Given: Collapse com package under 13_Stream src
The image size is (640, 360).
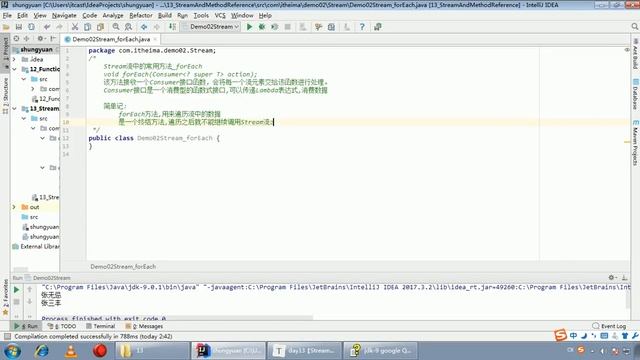Looking at the screenshot, I should (33, 128).
